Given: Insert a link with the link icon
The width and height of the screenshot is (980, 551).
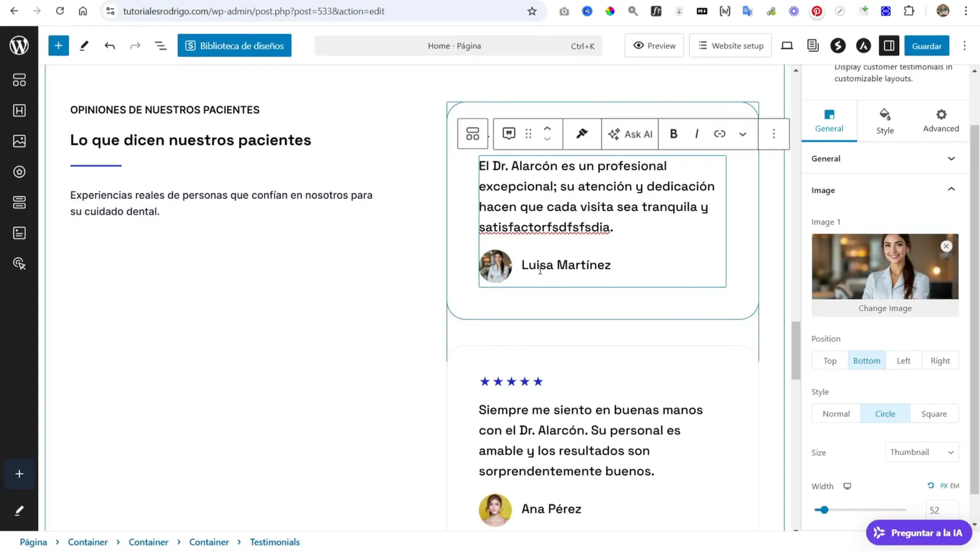Looking at the screenshot, I should (x=719, y=134).
